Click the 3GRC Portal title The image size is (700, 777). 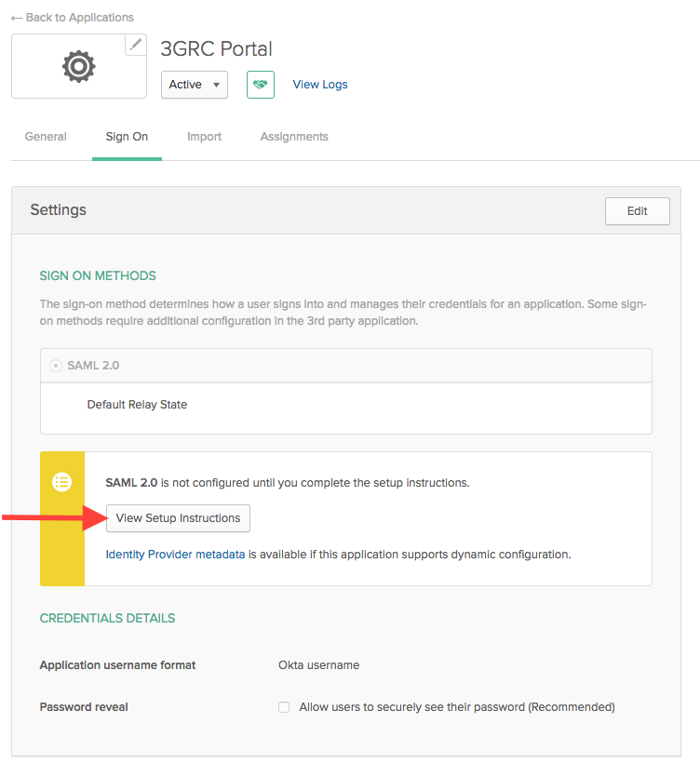tap(217, 49)
